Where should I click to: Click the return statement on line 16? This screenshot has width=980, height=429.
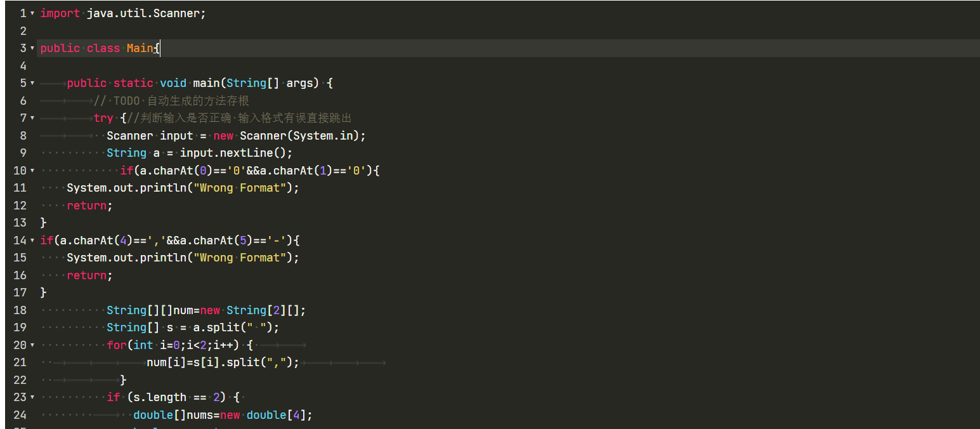click(x=89, y=275)
